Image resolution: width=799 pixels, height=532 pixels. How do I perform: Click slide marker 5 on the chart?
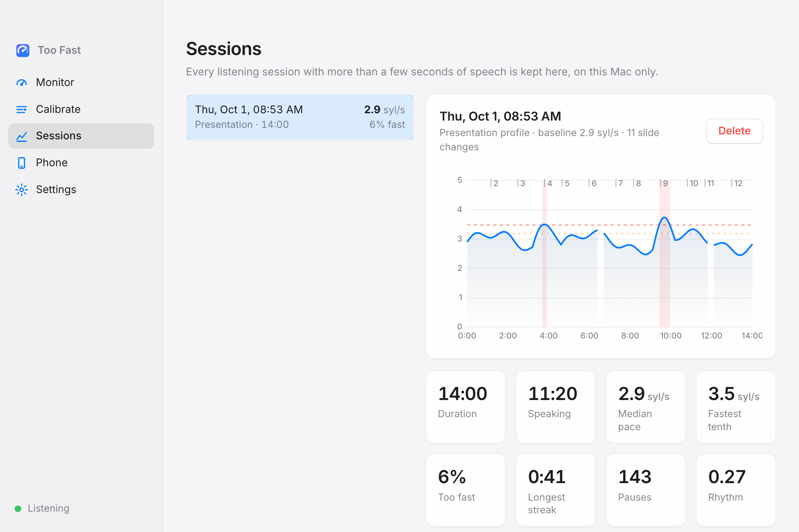point(566,183)
